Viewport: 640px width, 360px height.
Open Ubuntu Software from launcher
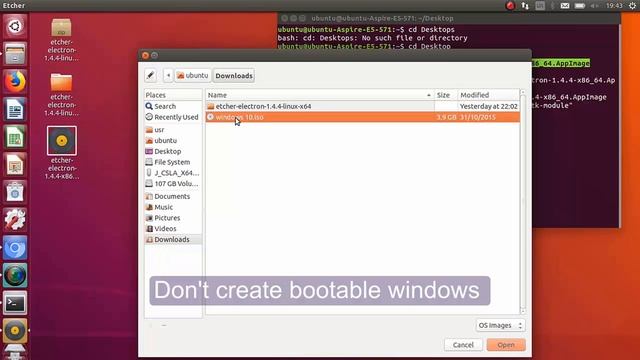(x=15, y=192)
